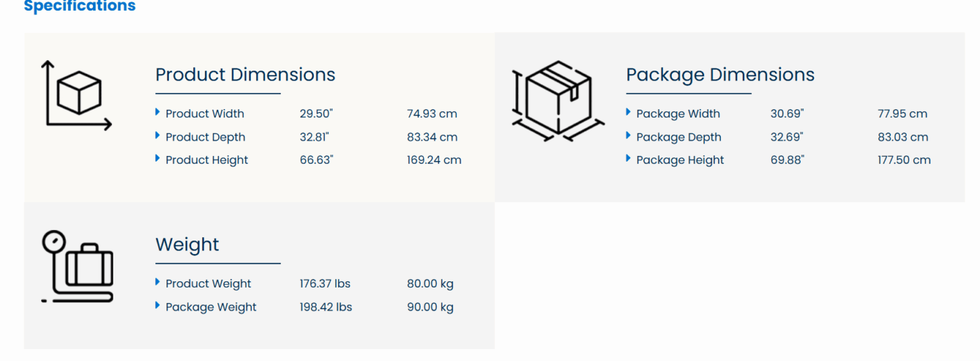980x361 pixels.
Task: Click the arrow bullet beside Package Height
Action: tap(629, 159)
